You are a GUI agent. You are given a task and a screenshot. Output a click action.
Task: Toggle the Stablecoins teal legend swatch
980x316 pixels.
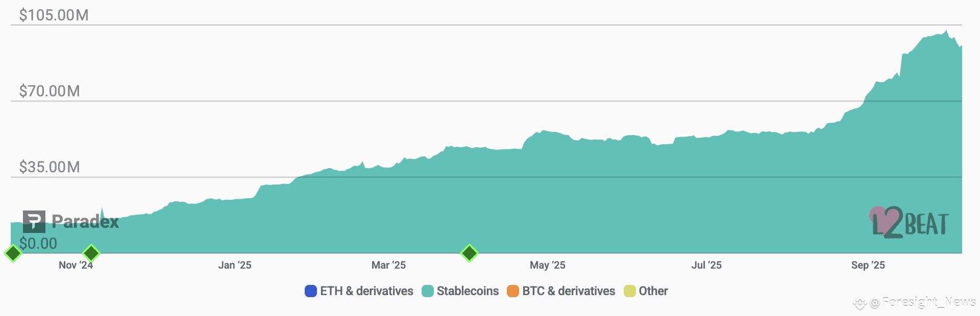[428, 291]
